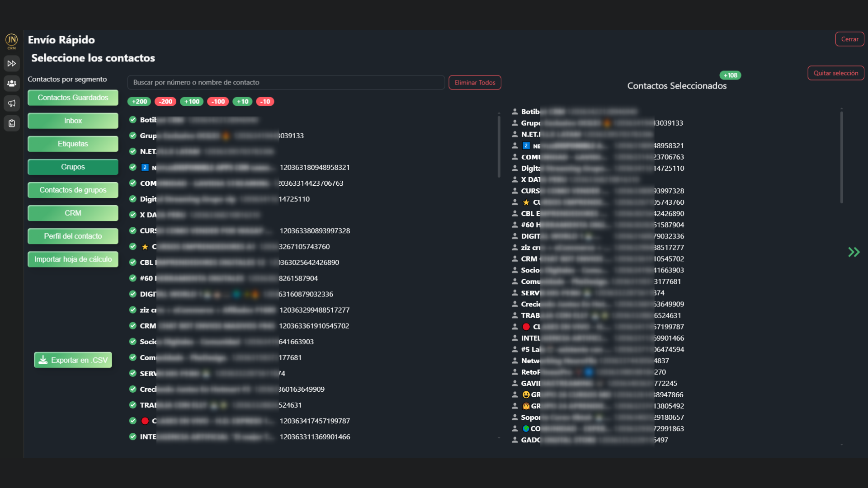The width and height of the screenshot is (868, 488).
Task: Open the fast-forward quick send sidebar icon
Action: (x=12, y=64)
